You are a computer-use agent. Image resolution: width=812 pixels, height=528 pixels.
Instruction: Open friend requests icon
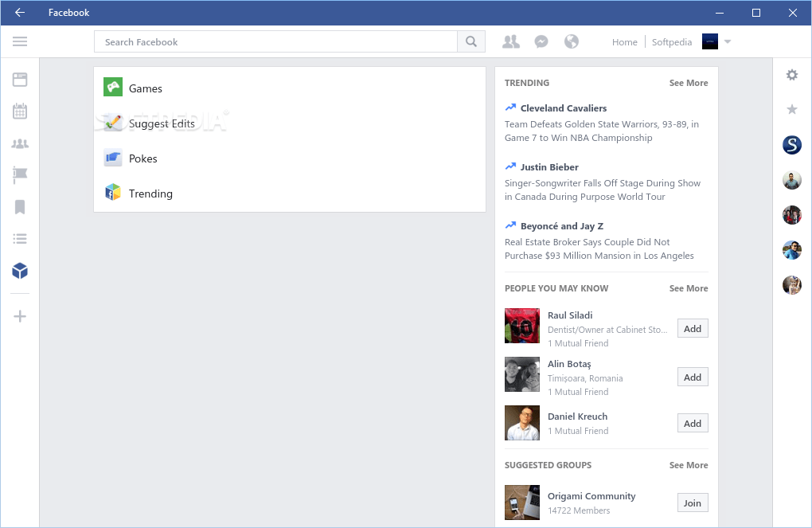coord(510,41)
